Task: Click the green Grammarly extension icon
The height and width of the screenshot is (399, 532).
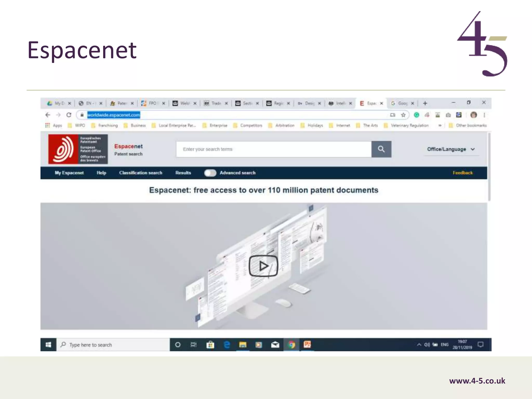Action: coord(416,115)
